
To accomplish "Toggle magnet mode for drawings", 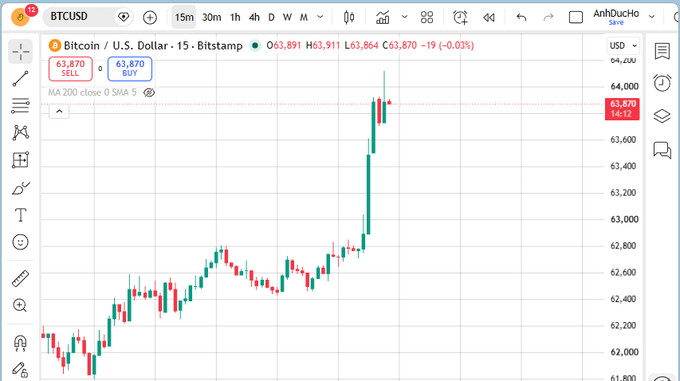I will [x=20, y=343].
